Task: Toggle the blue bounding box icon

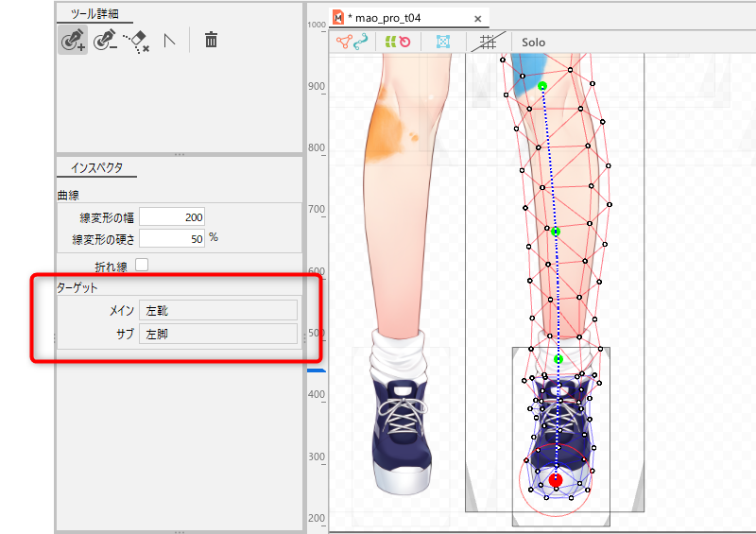Action: (x=442, y=43)
